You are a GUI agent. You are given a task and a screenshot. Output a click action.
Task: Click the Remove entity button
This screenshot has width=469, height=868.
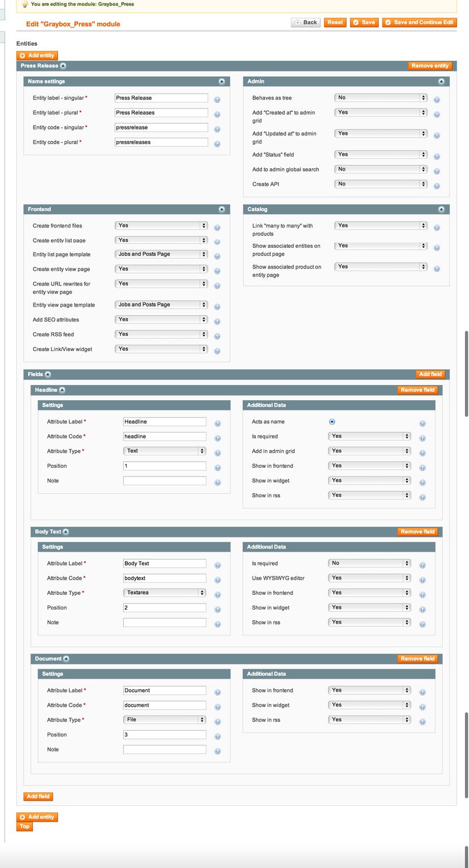(430, 66)
